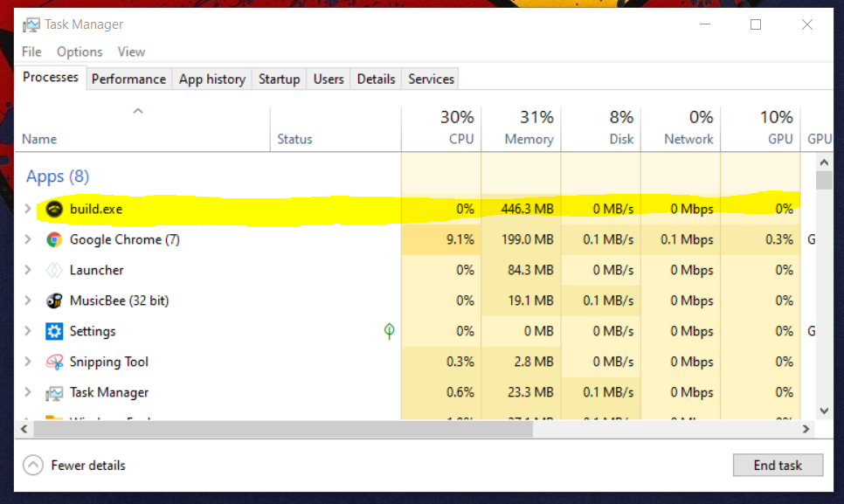The height and width of the screenshot is (504, 844).
Task: Expand the Google Chrome (7) process group
Action: point(27,239)
